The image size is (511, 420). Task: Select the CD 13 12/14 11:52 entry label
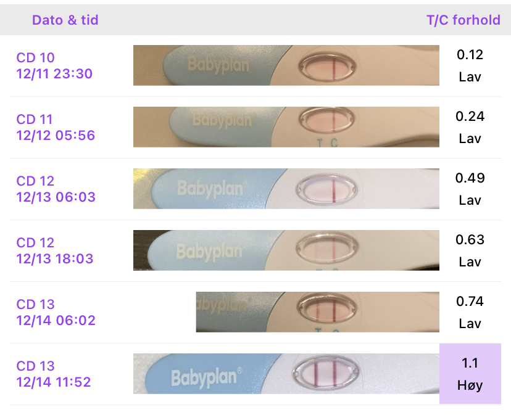[x=54, y=374]
